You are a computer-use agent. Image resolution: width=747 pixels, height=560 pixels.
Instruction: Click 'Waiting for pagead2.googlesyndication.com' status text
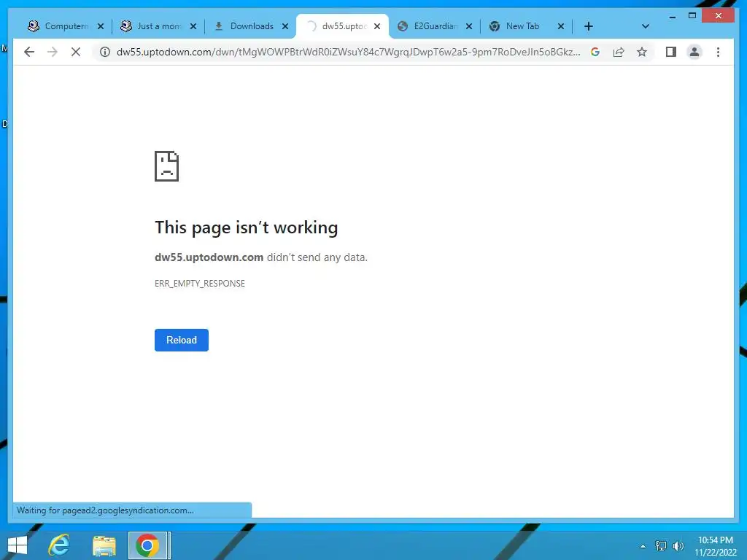(x=105, y=510)
